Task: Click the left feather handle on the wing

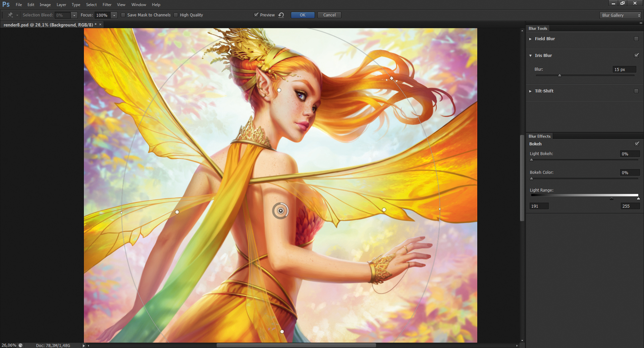Action: [177, 212]
